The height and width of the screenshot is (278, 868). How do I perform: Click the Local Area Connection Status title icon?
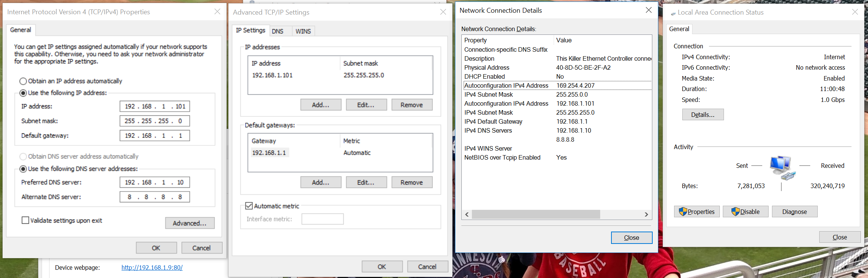tap(673, 13)
